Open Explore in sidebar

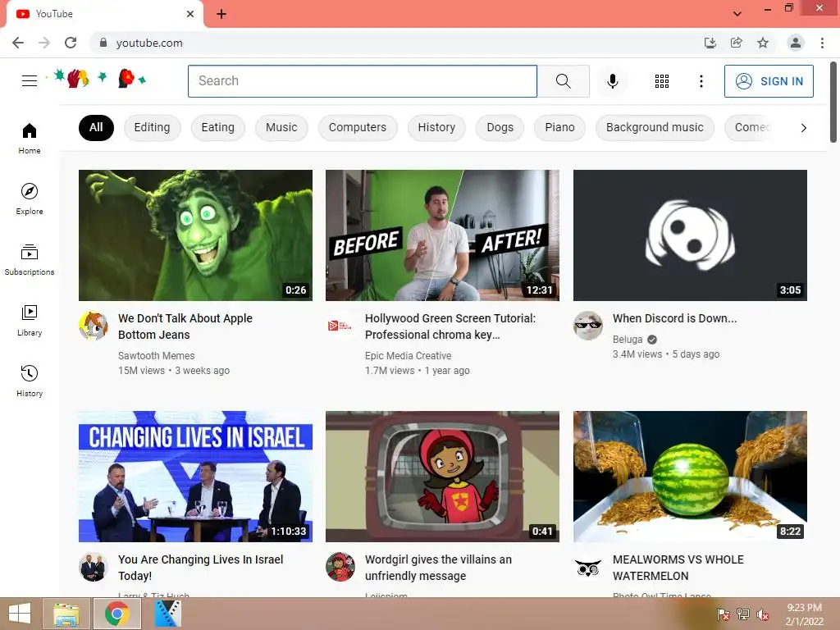[30, 199]
